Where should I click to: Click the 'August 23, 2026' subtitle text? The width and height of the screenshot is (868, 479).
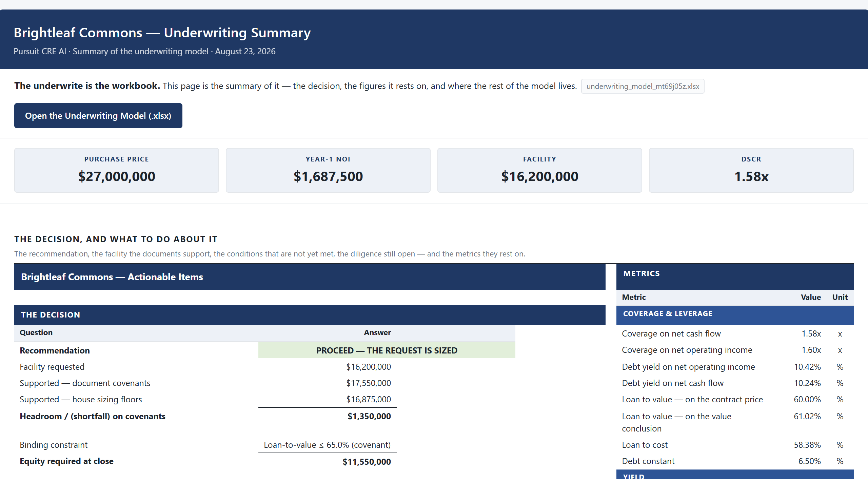pyautogui.click(x=245, y=51)
